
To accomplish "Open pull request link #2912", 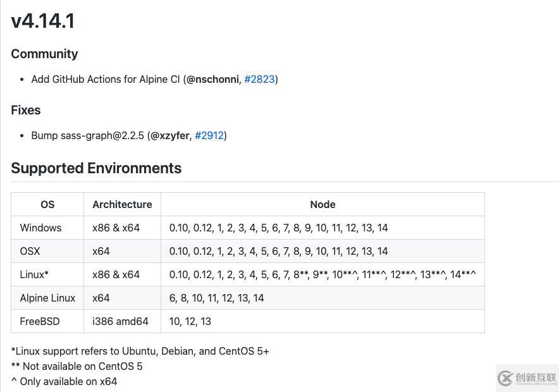I will (209, 135).
